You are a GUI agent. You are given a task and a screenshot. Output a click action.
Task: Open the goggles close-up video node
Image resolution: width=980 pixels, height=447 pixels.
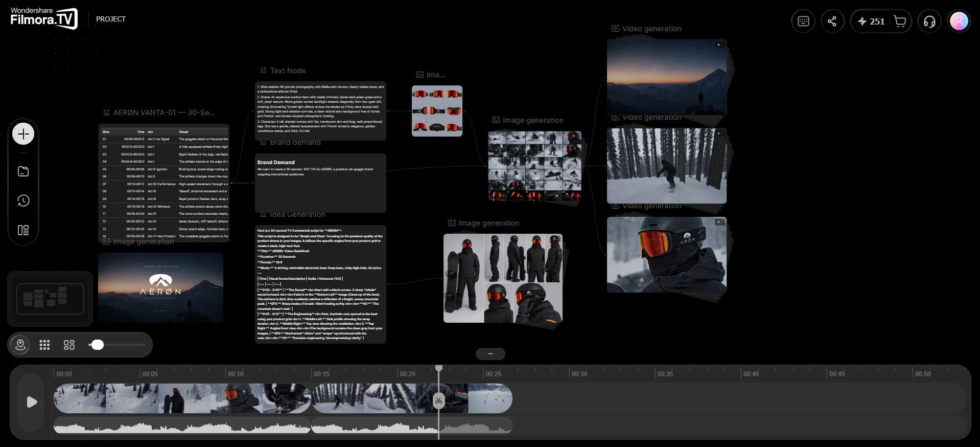(667, 255)
